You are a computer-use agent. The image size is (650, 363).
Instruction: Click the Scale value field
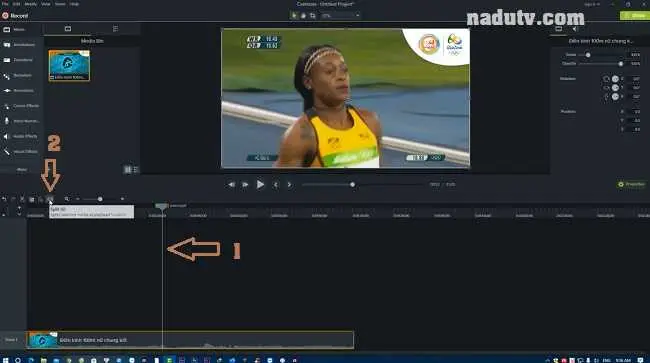(635, 55)
